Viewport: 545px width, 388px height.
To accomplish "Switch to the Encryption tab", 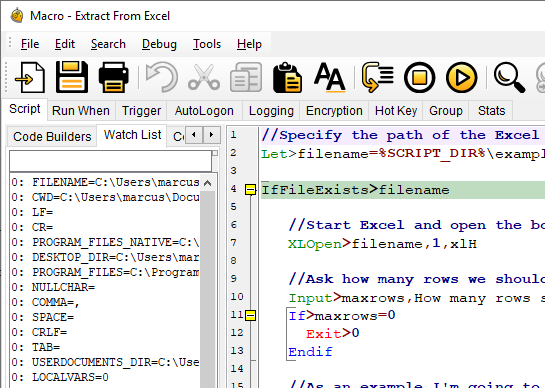I will [334, 111].
